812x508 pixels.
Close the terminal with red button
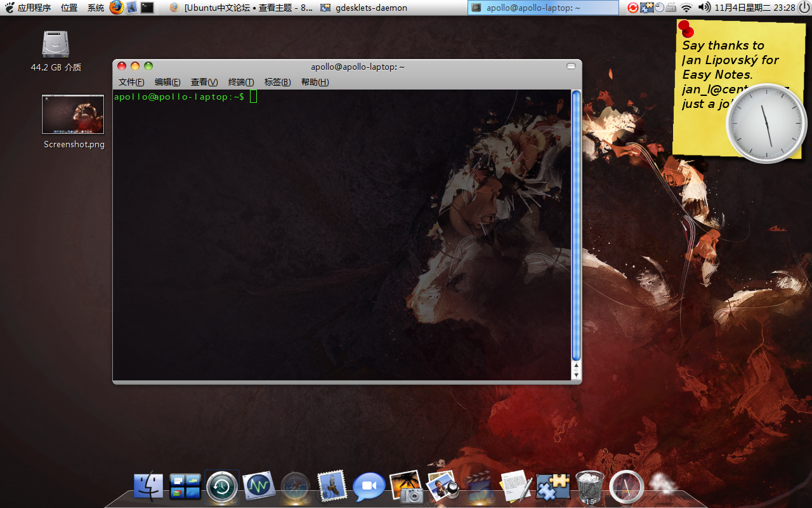point(122,66)
